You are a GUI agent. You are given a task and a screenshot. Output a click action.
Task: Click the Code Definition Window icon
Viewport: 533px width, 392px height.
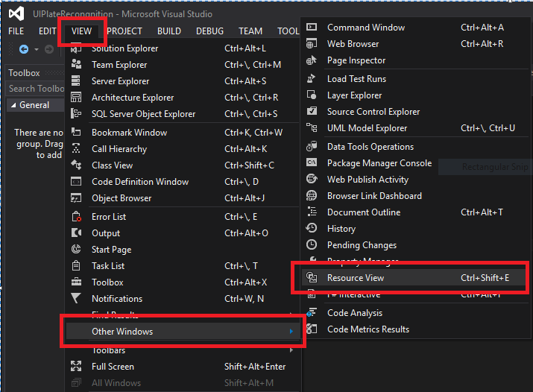tap(76, 181)
